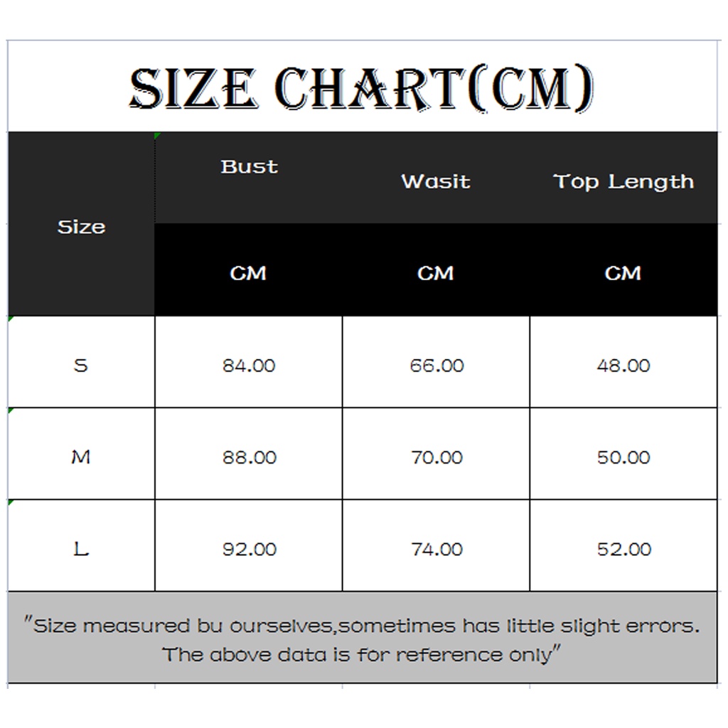Select the 88.00 bust cell

tap(248, 457)
